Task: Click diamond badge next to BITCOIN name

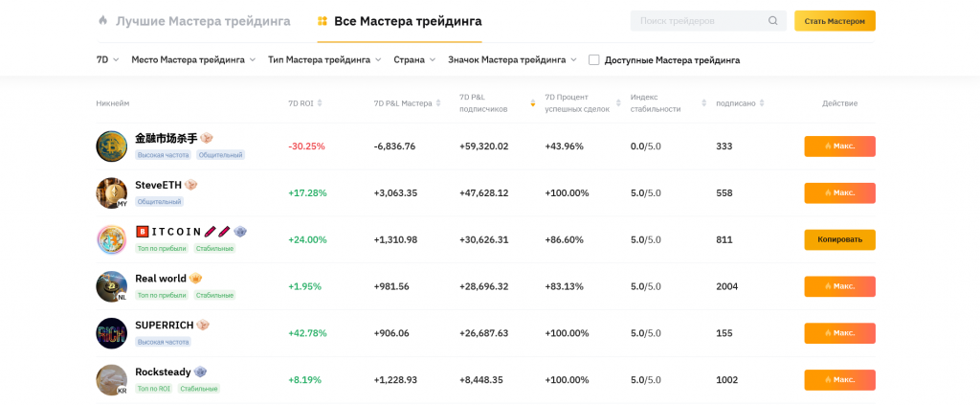Action: coord(240,232)
